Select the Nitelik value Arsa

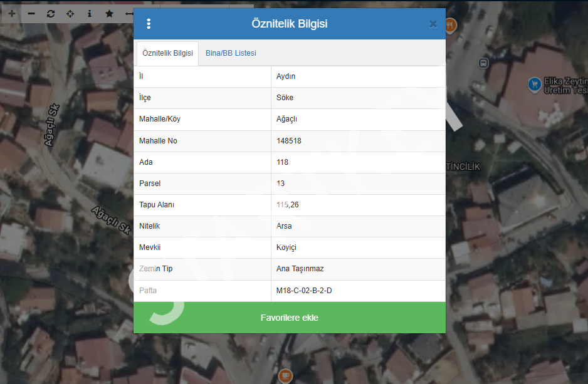[284, 226]
